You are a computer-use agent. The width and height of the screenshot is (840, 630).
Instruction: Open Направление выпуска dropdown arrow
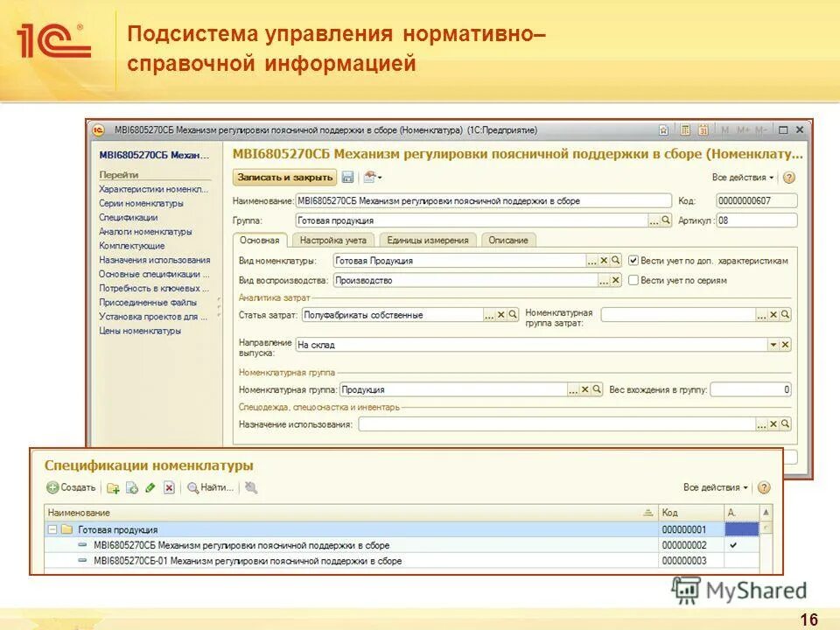pyautogui.click(x=773, y=345)
